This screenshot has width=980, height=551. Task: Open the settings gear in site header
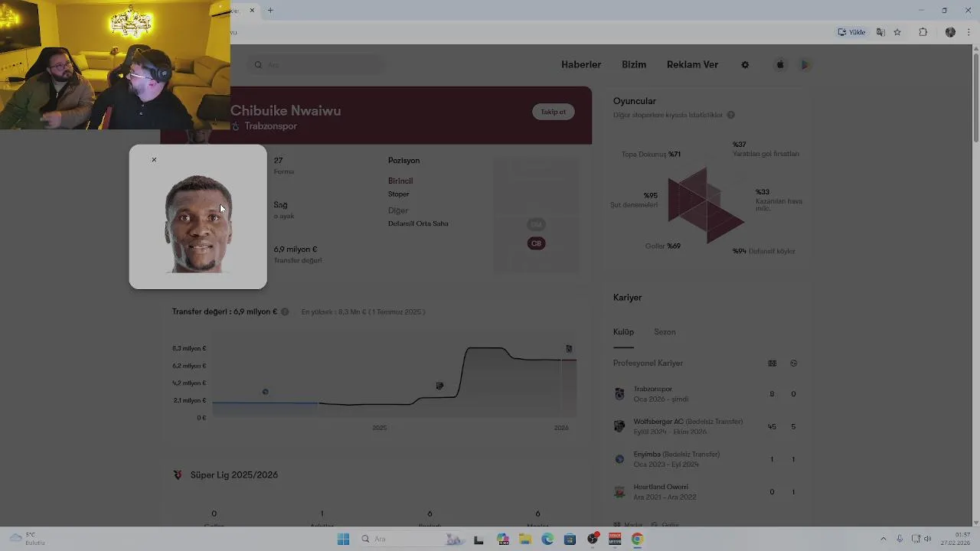745,65
